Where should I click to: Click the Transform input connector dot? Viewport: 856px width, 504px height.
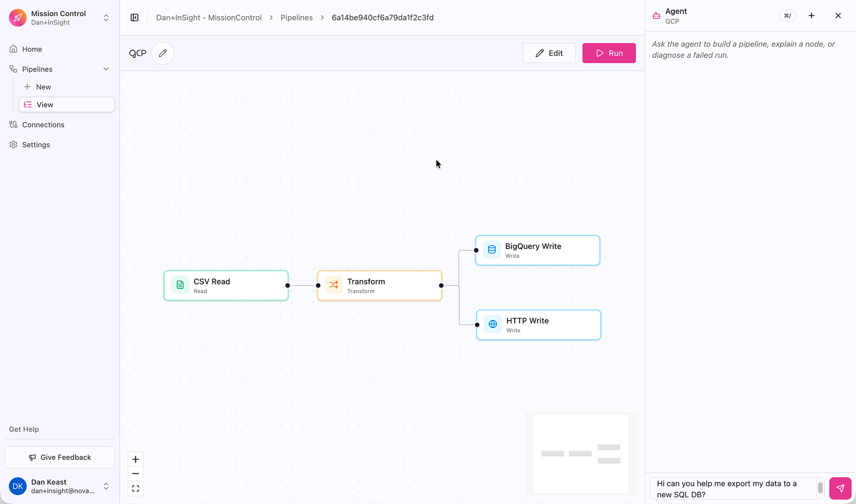point(318,286)
